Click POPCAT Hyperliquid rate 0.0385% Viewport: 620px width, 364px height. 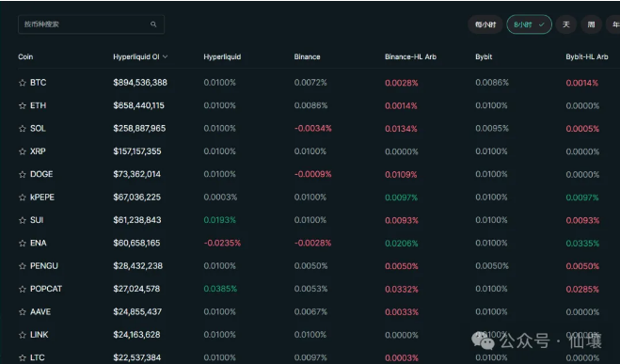[220, 289]
